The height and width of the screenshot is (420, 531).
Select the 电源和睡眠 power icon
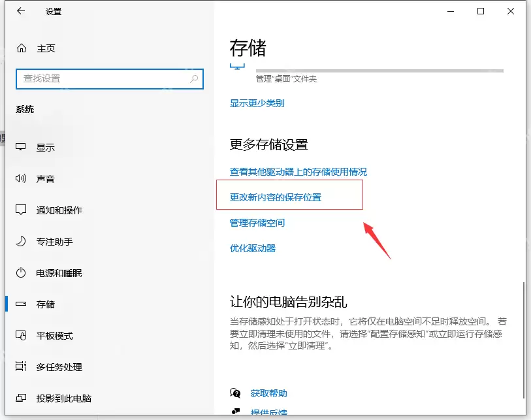tap(21, 272)
